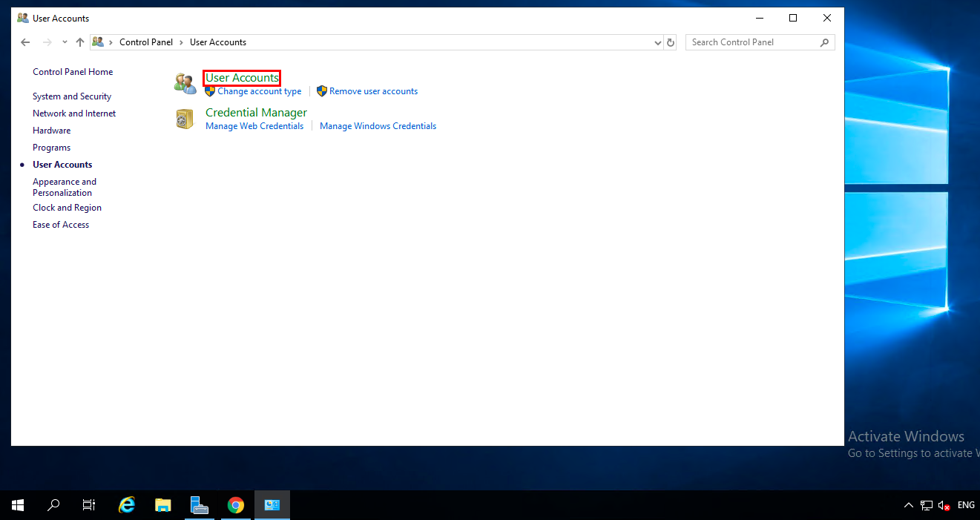The image size is (980, 520).
Task: Click the Credential Manager safe icon
Action: [x=185, y=119]
